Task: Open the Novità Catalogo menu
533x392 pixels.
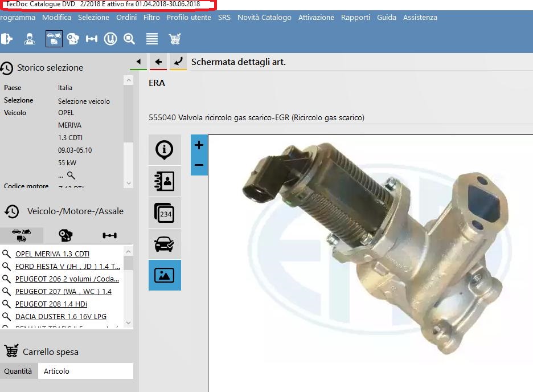Action: [264, 17]
